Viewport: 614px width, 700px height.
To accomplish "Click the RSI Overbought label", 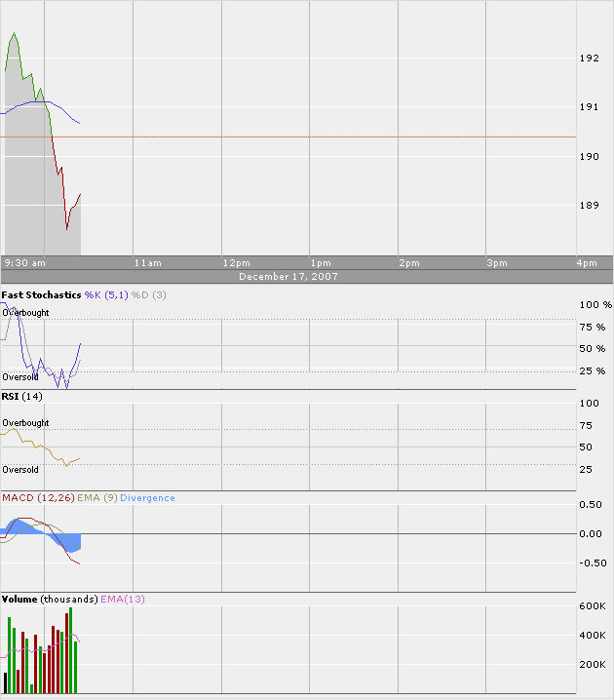I will (25, 423).
